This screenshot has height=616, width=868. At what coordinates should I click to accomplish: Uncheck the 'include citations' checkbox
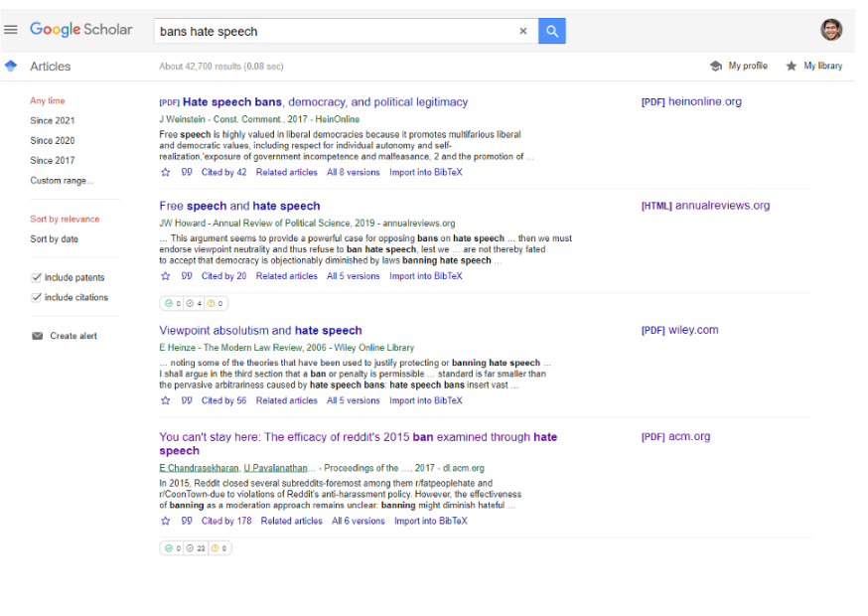[37, 298]
